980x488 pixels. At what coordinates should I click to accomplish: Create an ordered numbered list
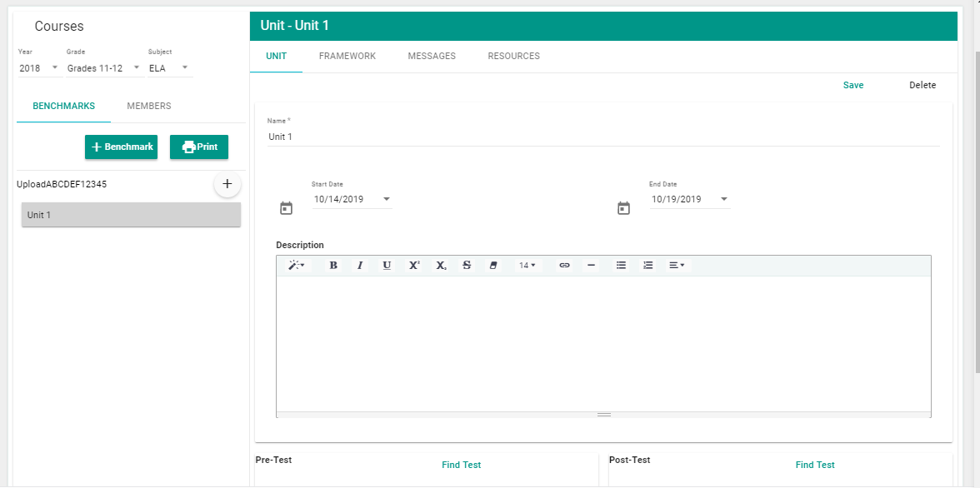[648, 266]
